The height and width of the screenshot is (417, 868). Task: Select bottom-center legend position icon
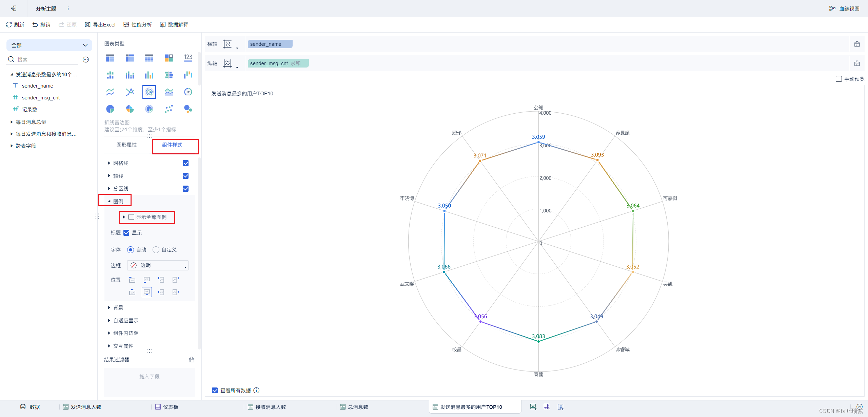coord(146,292)
